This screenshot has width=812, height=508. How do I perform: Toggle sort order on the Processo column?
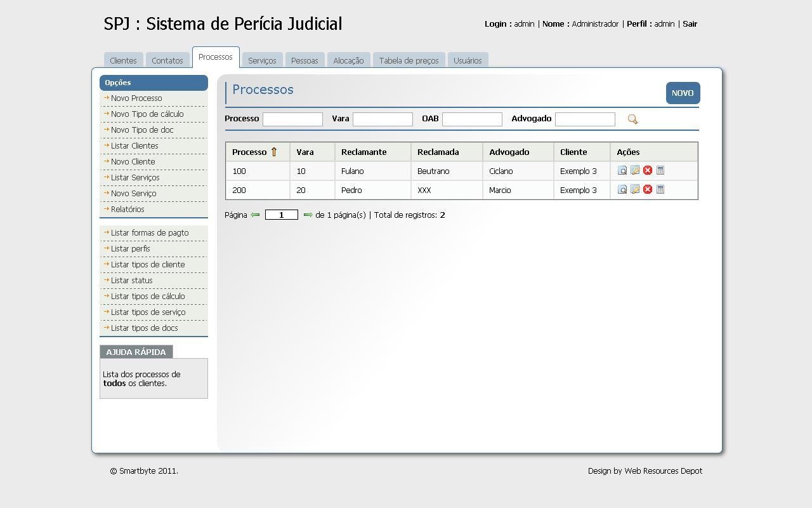pos(273,152)
